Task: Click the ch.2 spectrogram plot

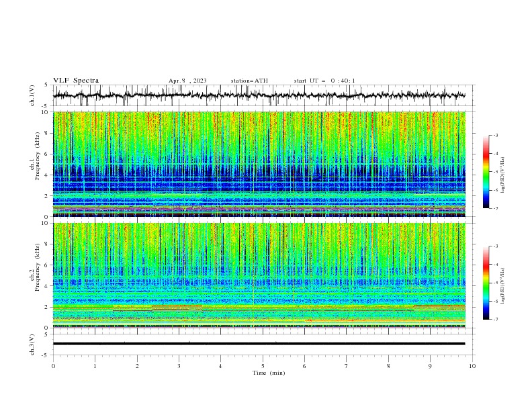Action: 259,275
